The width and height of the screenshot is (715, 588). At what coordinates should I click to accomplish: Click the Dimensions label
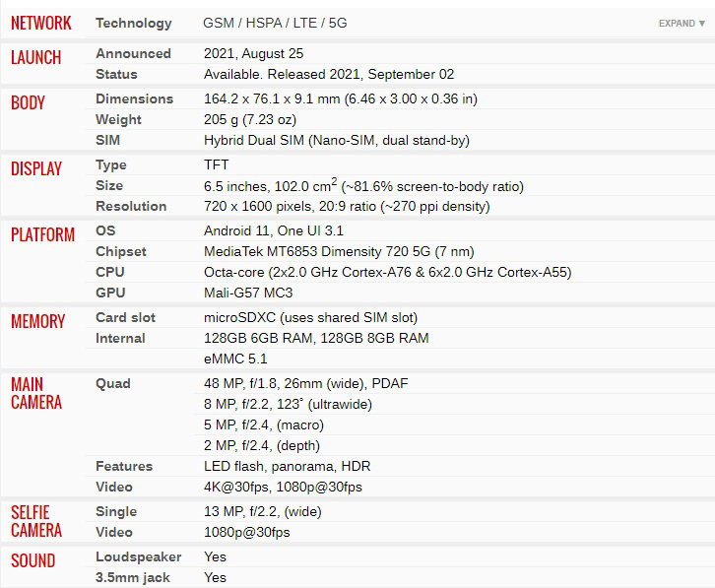point(135,98)
